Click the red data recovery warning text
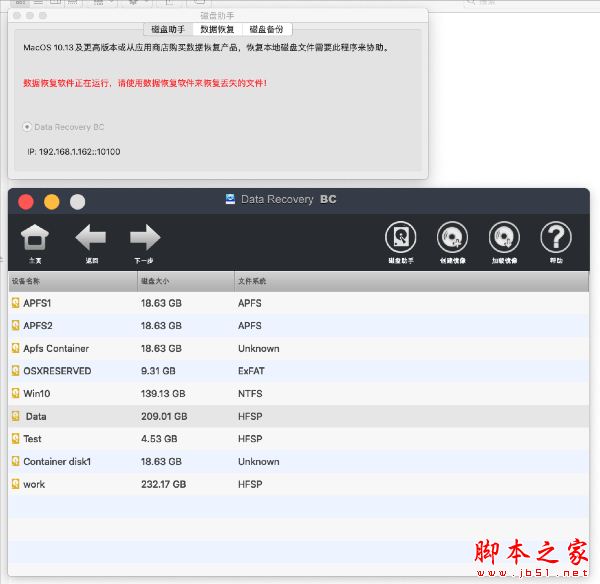The image size is (600, 584). pos(145,83)
